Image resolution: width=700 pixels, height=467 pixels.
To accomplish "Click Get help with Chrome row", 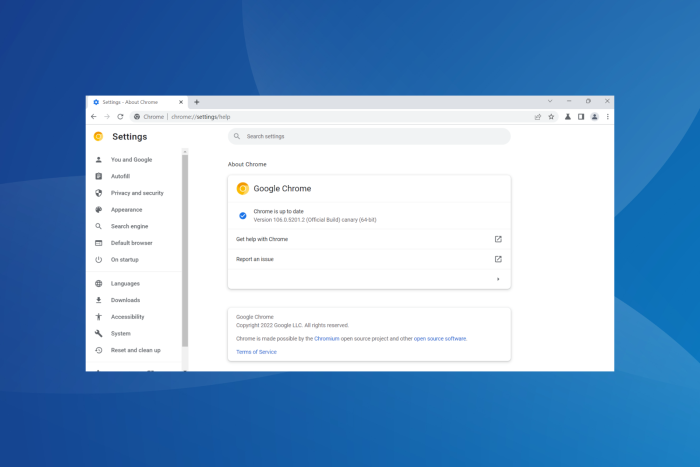I will click(x=369, y=239).
